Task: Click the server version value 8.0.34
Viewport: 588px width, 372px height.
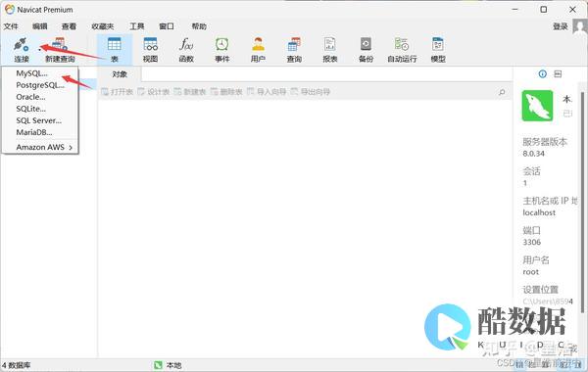Action: pyautogui.click(x=534, y=154)
